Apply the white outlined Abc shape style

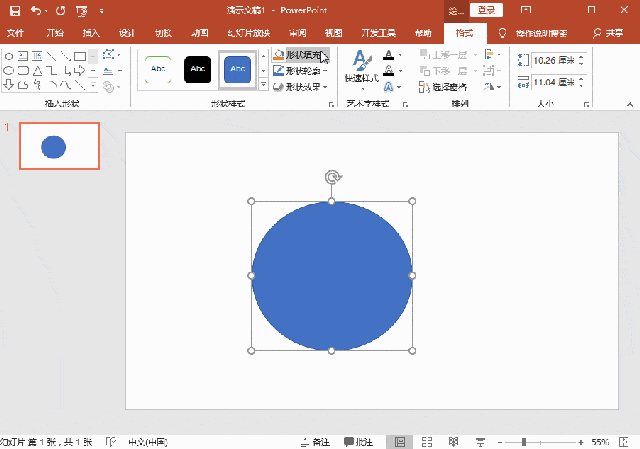click(158, 69)
